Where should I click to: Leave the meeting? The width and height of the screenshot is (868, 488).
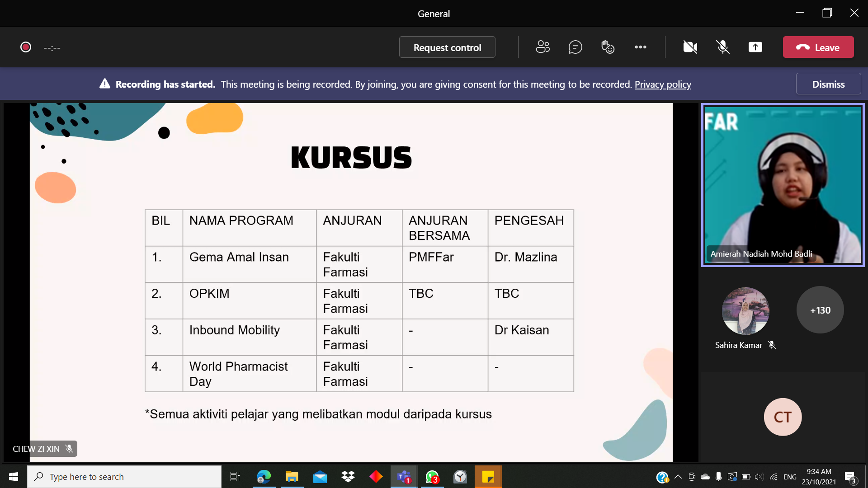click(x=818, y=47)
